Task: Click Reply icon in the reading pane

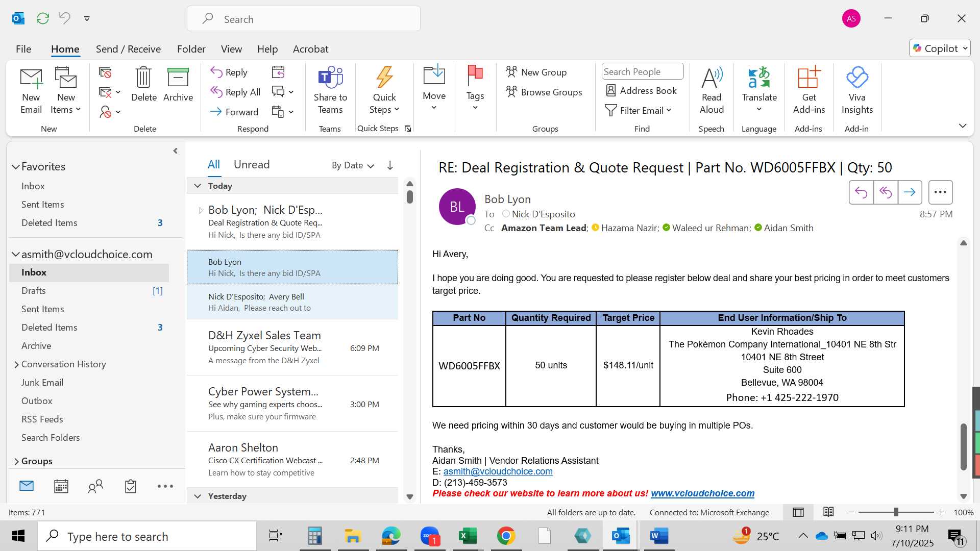Action: (x=861, y=192)
